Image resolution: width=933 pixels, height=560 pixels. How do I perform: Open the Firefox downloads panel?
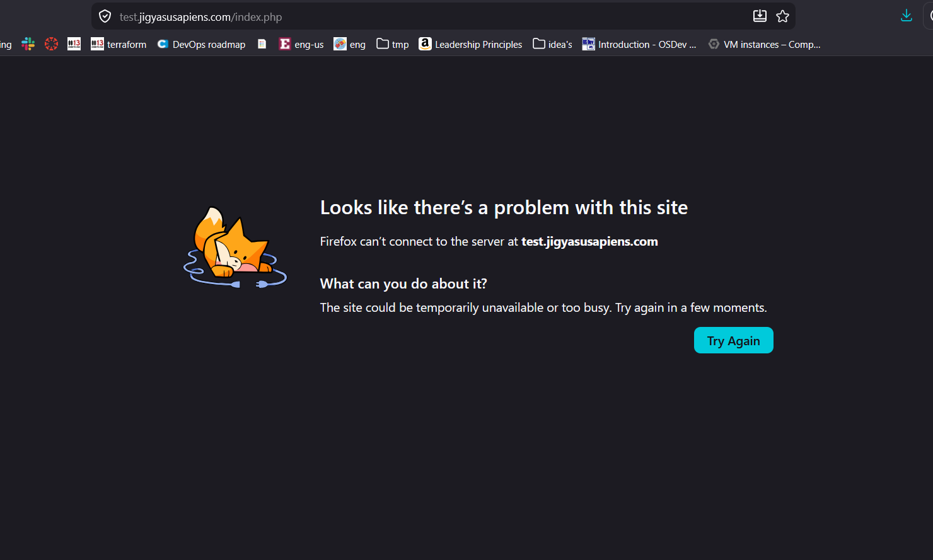coord(906,16)
